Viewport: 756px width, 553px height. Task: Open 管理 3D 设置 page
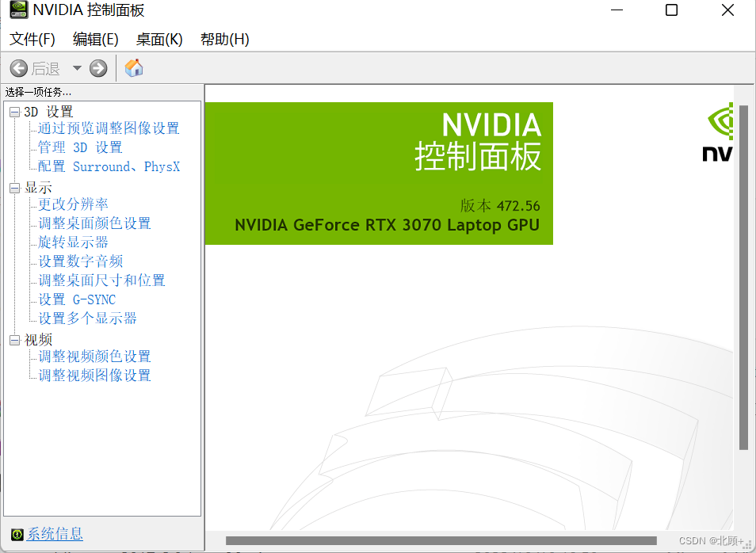point(79,147)
